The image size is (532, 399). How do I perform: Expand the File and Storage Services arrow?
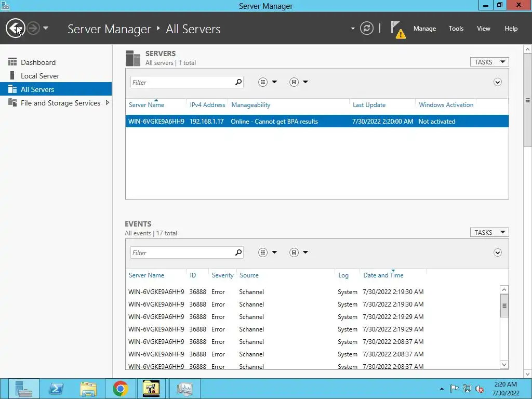[107, 102]
